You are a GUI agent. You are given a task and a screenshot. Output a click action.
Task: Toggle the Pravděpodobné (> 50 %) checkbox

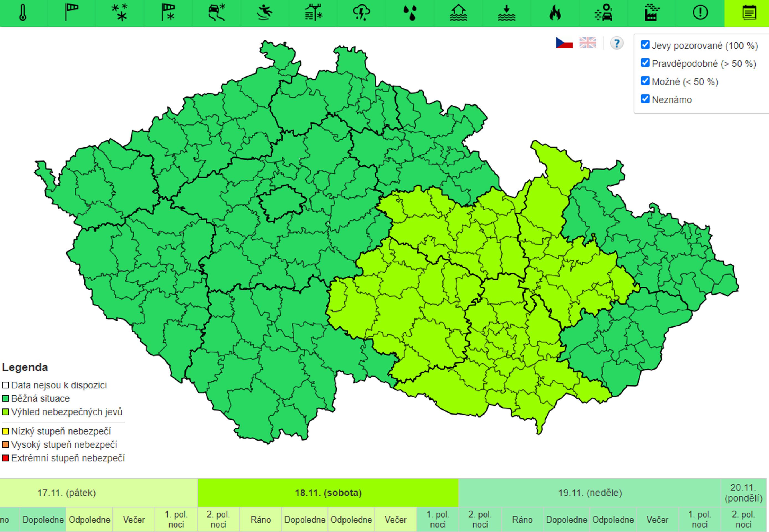coord(645,63)
